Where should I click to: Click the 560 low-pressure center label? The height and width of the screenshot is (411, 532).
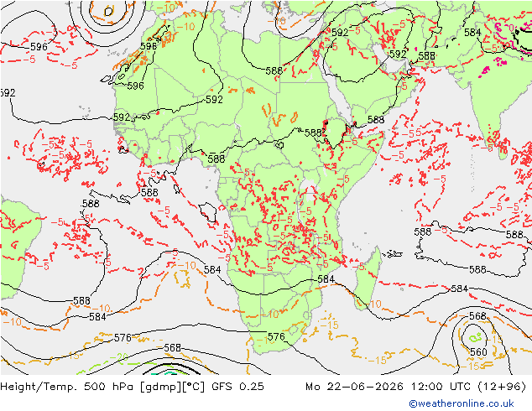pyautogui.click(x=478, y=352)
